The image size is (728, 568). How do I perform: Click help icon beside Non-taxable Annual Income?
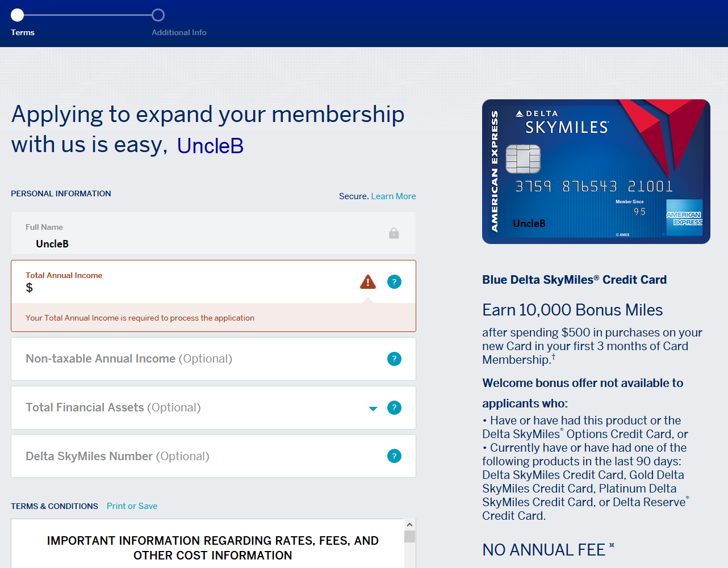[x=394, y=359]
